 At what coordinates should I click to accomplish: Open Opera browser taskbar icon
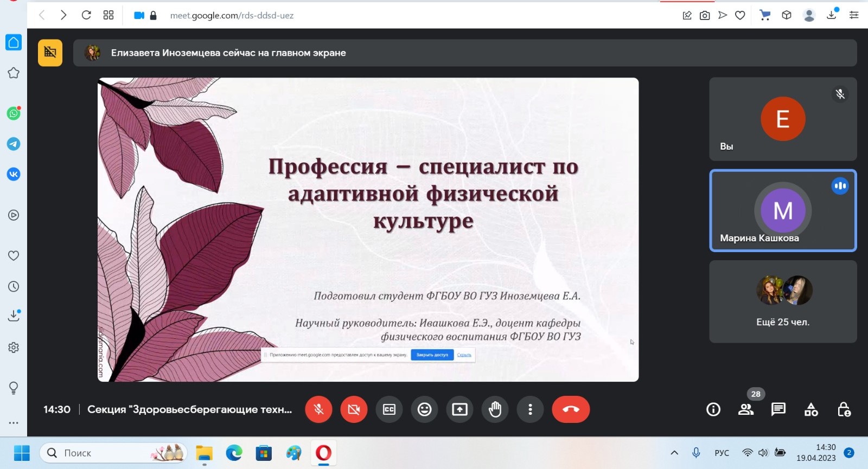click(x=323, y=453)
